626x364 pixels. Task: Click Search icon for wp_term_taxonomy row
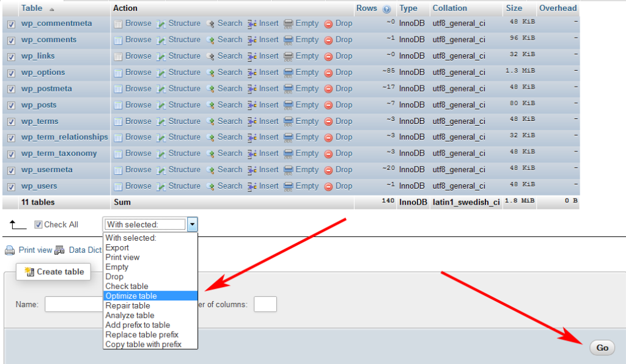[210, 154]
